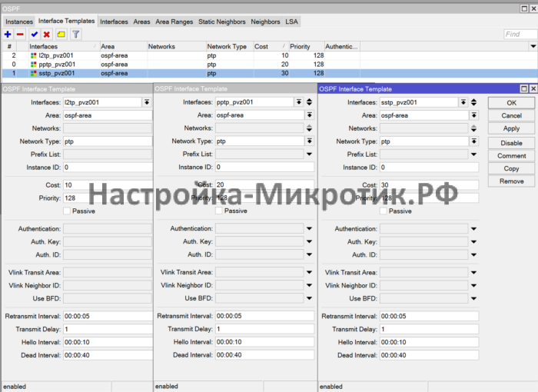The width and height of the screenshot is (538, 392).
Task: Click cost value 20 in the table
Action: pos(285,65)
